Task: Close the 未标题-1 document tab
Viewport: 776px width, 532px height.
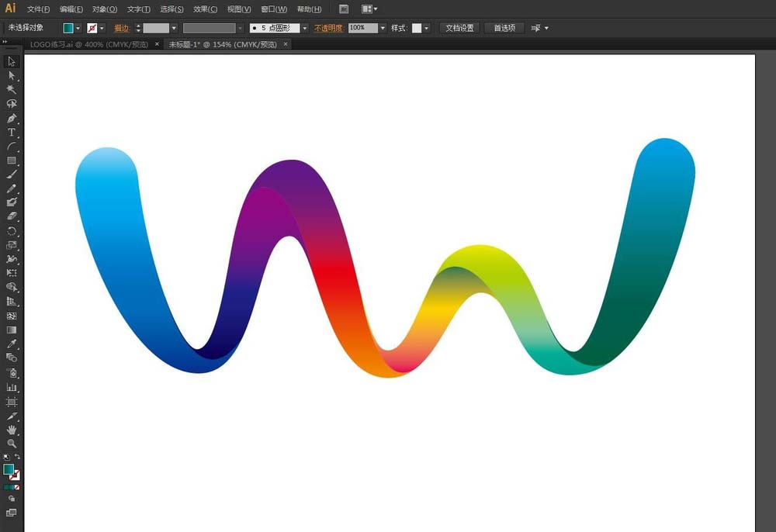Action: pyautogui.click(x=286, y=44)
